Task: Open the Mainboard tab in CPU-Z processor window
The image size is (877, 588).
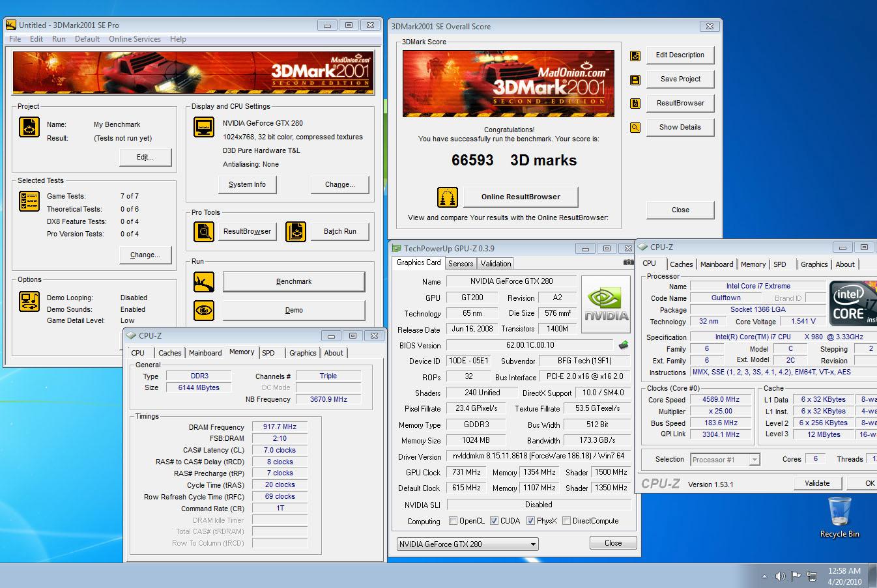Action: point(717,264)
